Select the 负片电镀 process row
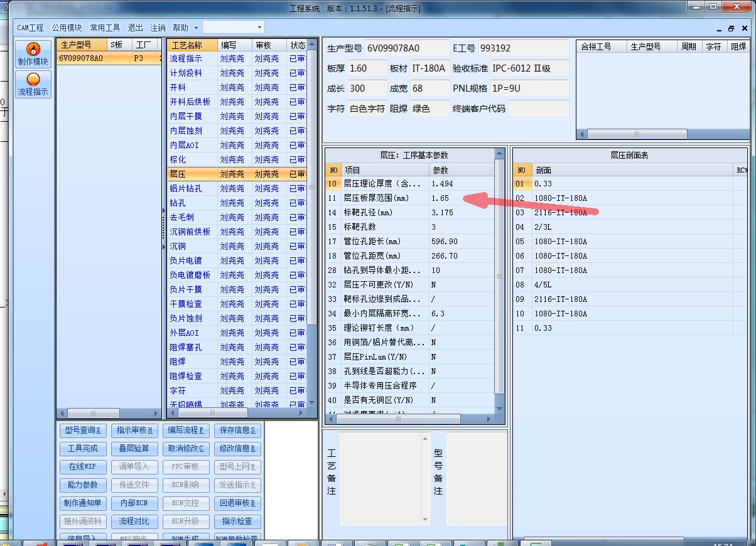Viewport: 756px width, 546px height. coord(237,260)
